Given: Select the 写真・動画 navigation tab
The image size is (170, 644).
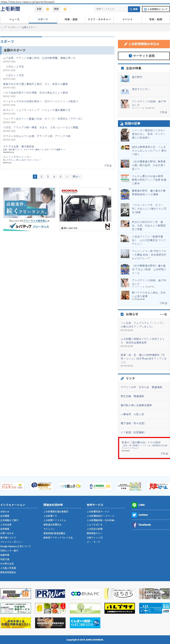Looking at the screenshot, I should tap(155, 19).
